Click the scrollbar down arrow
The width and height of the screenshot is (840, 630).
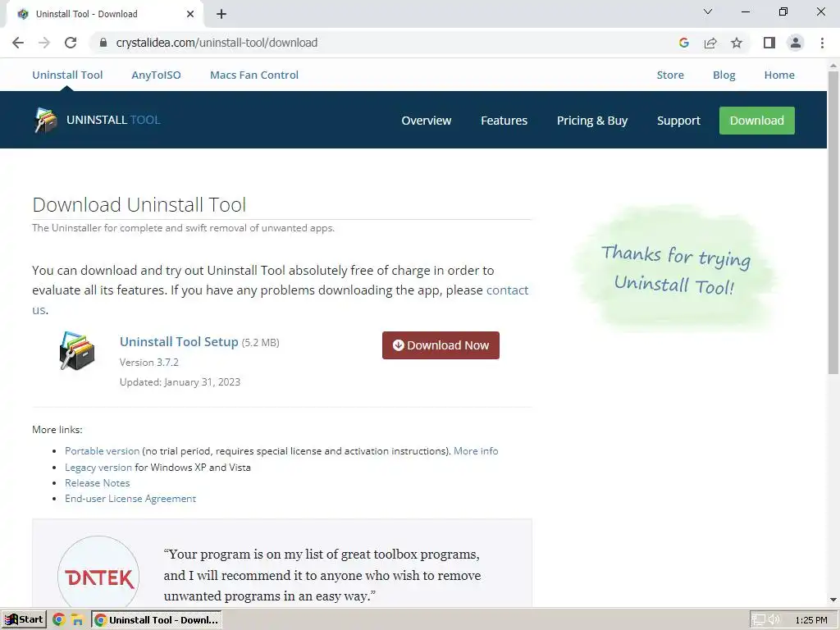click(833, 600)
